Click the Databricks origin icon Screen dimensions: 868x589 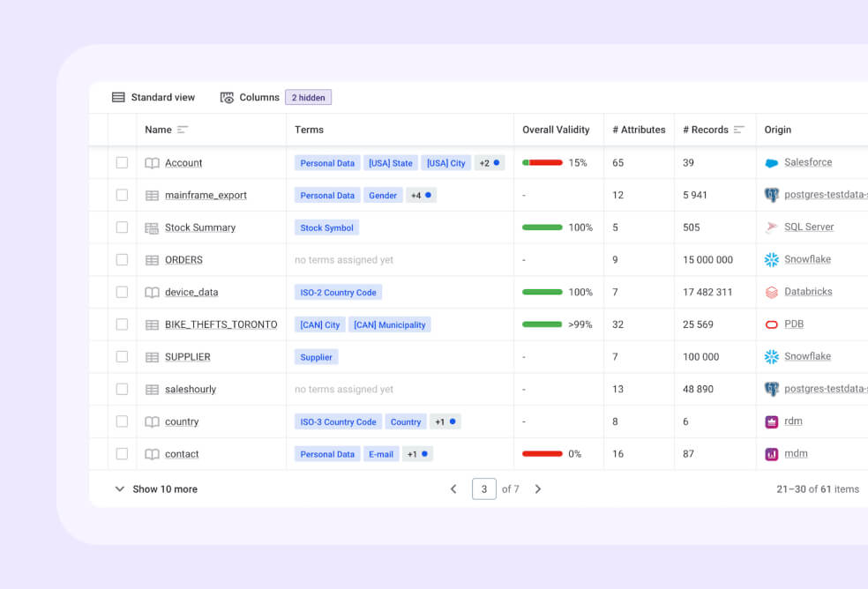[772, 292]
